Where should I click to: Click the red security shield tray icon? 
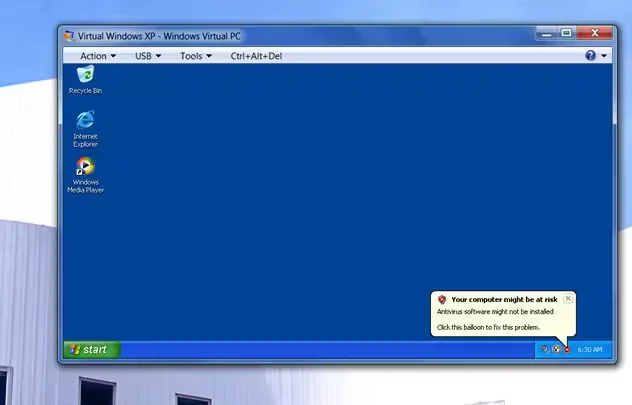(567, 349)
